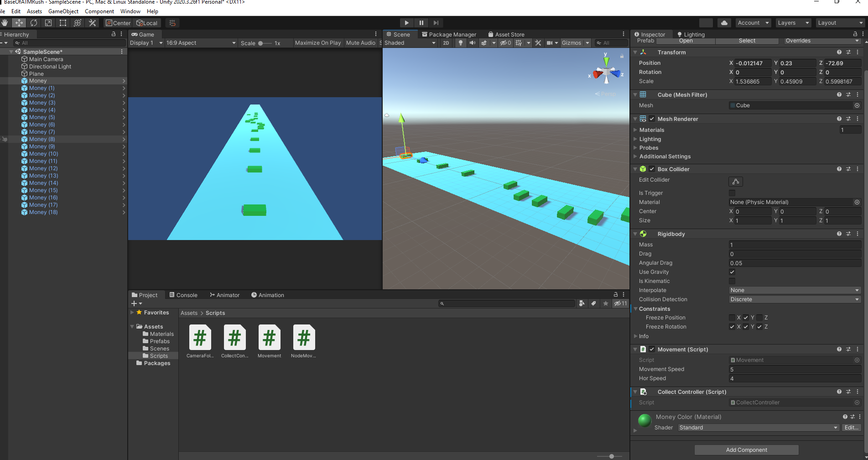
Task: Click the Add Component button
Action: tap(746, 450)
